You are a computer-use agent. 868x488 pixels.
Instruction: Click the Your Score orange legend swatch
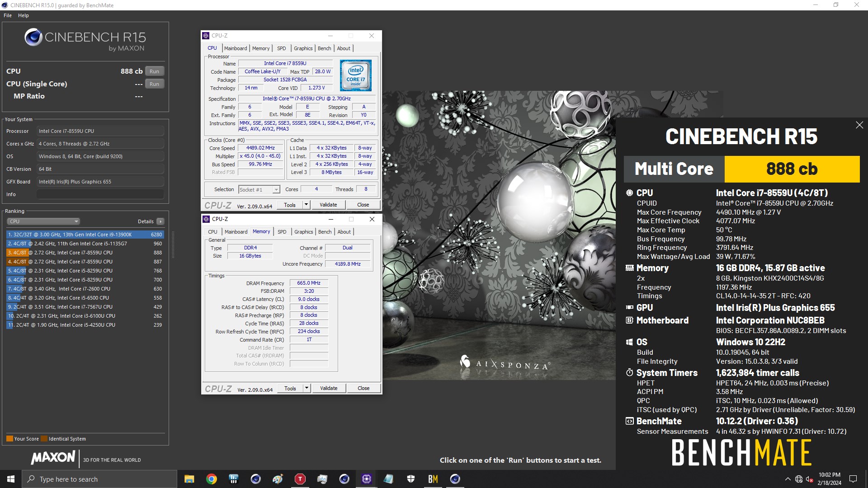coord(9,439)
